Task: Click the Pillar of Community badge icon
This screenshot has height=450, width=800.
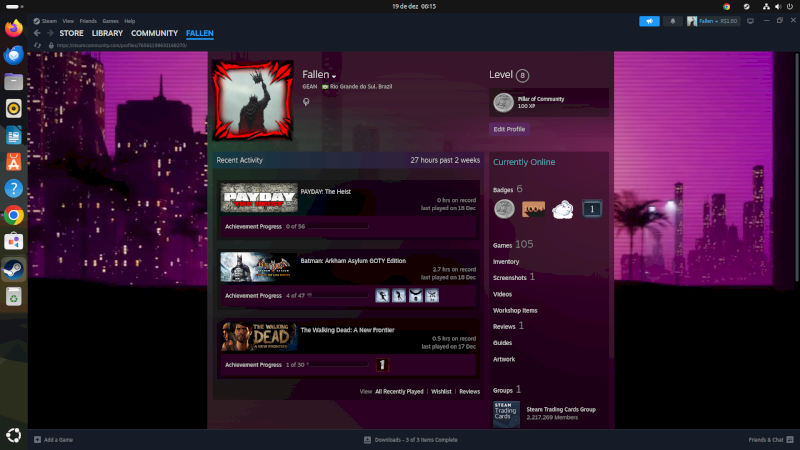Action: (x=504, y=102)
